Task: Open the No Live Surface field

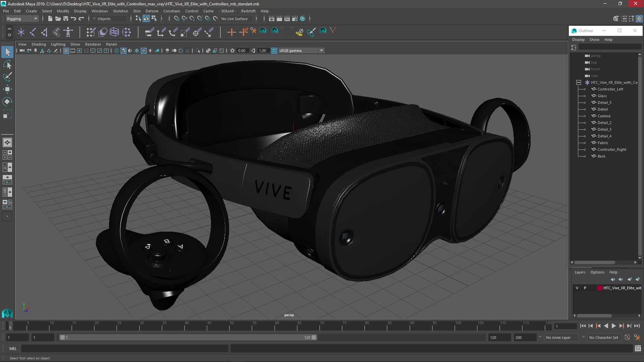Action: pyautogui.click(x=236, y=19)
